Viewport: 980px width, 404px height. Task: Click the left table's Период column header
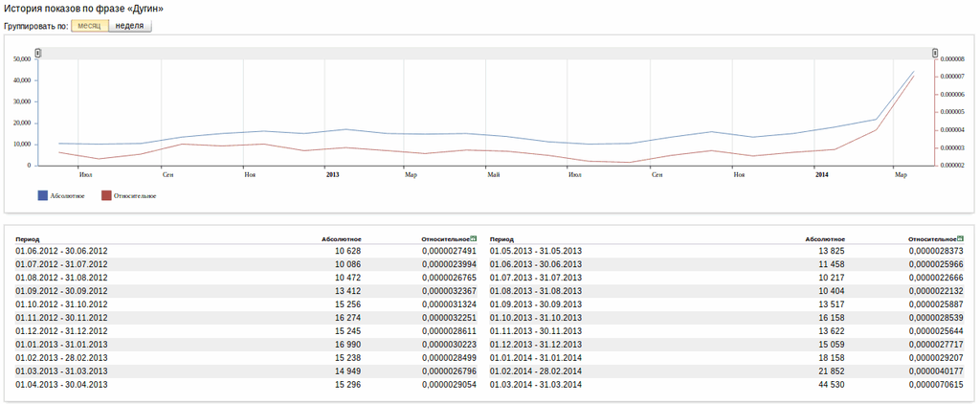point(27,238)
